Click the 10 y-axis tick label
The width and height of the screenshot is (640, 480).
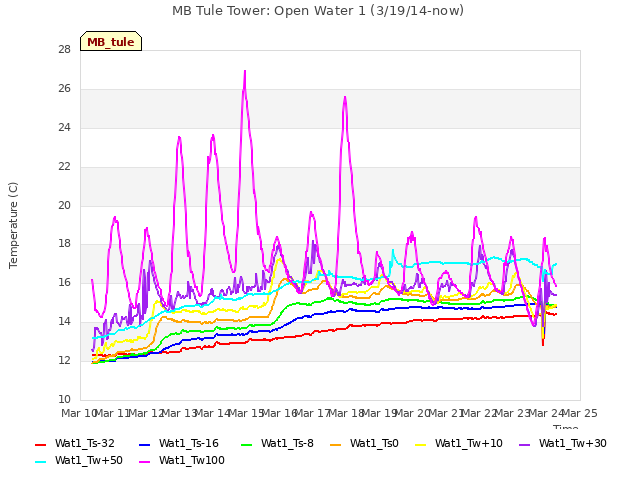[64, 400]
